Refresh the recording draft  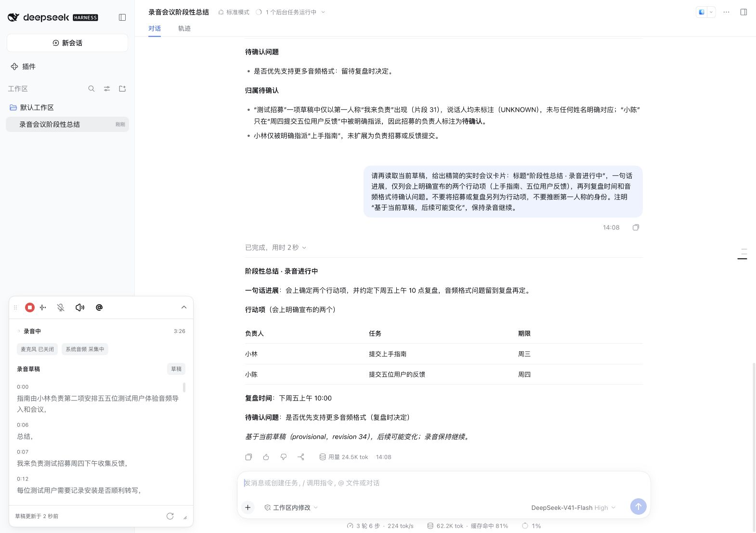click(170, 516)
